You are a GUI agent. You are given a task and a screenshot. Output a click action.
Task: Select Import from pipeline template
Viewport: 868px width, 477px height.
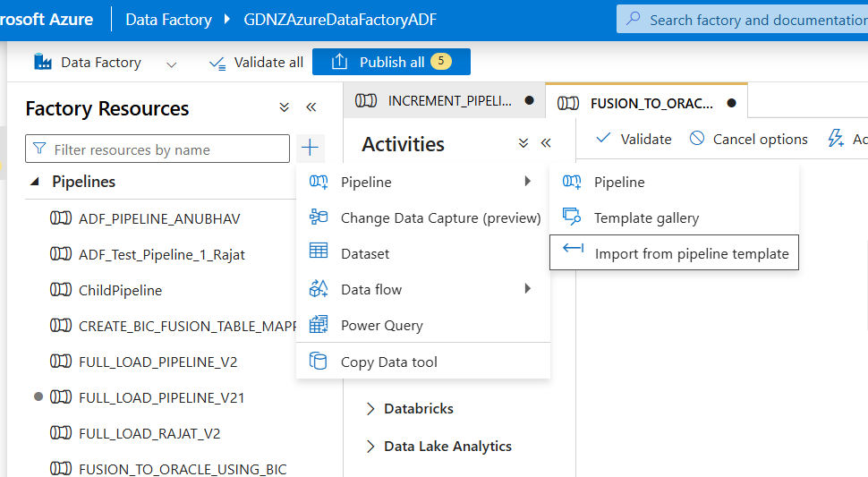[674, 253]
